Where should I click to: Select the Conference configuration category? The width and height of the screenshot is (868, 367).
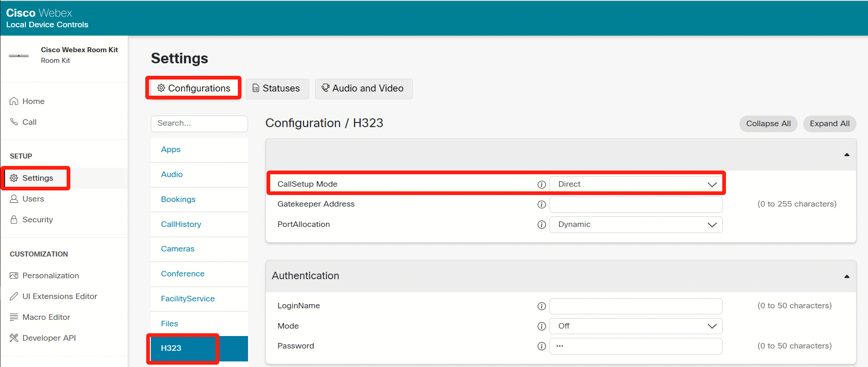pyautogui.click(x=199, y=274)
